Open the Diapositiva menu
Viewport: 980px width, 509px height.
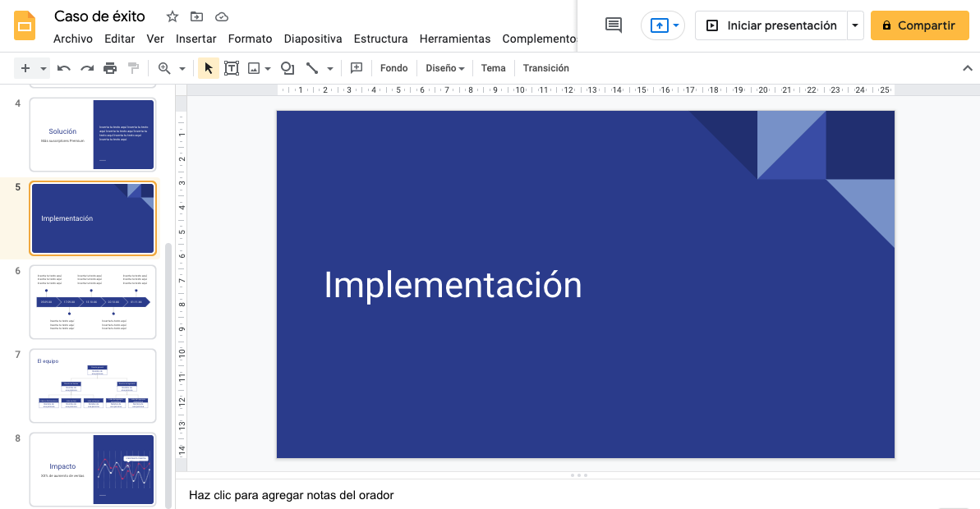(313, 39)
